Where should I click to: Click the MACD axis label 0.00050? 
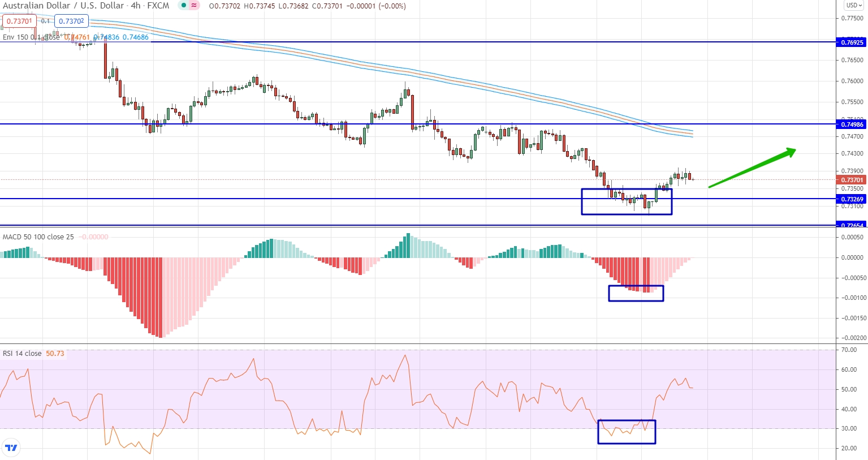pos(852,237)
